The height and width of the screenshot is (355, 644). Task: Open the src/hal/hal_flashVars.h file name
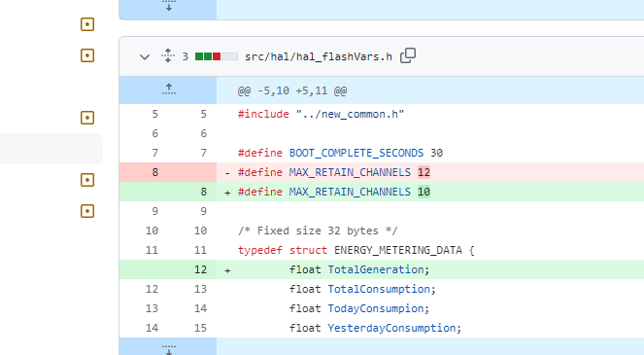point(319,56)
